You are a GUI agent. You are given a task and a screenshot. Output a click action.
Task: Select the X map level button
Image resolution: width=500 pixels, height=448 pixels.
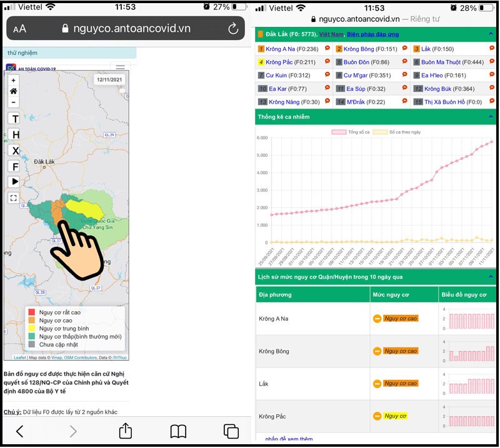click(15, 150)
